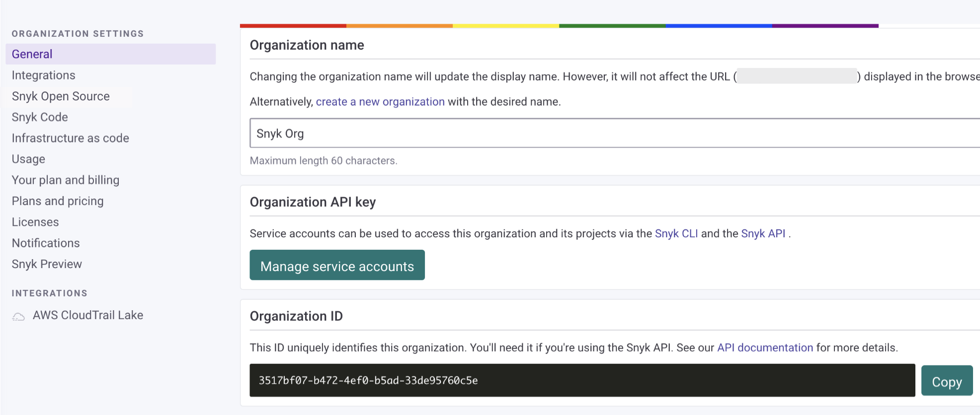Follow the create a new organization link
The image size is (980, 415).
point(380,102)
